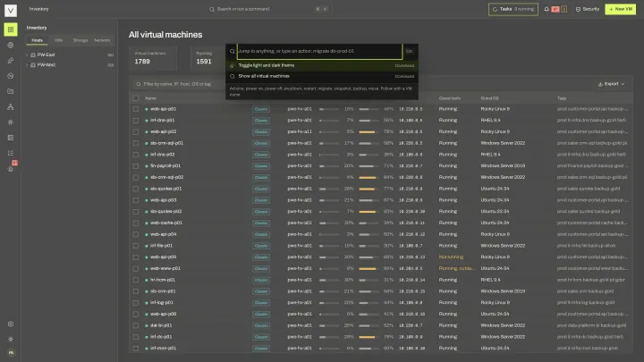Click the notifications bell icon
644x362 pixels.
(547, 9)
